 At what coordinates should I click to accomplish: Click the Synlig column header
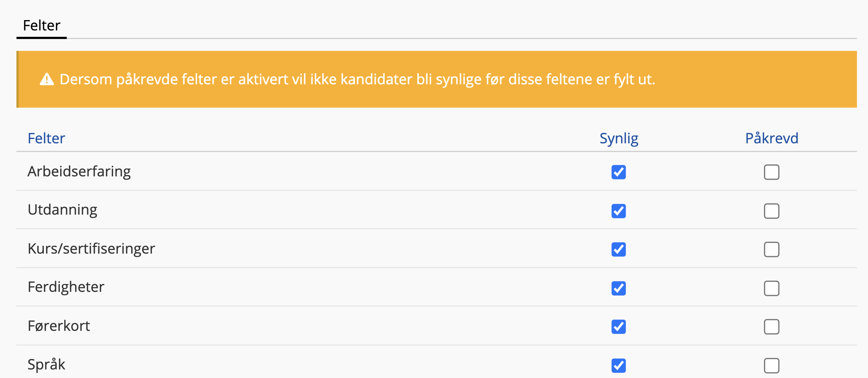[x=619, y=138]
